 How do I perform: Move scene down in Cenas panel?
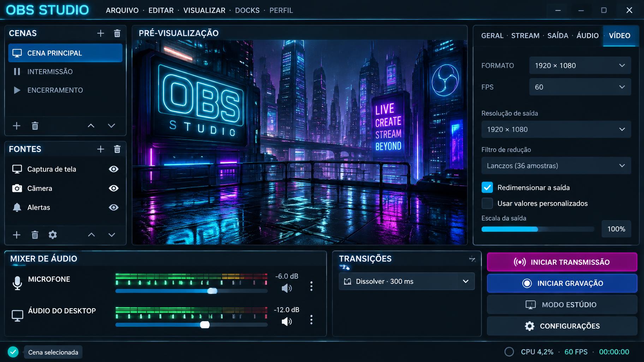[x=112, y=126]
